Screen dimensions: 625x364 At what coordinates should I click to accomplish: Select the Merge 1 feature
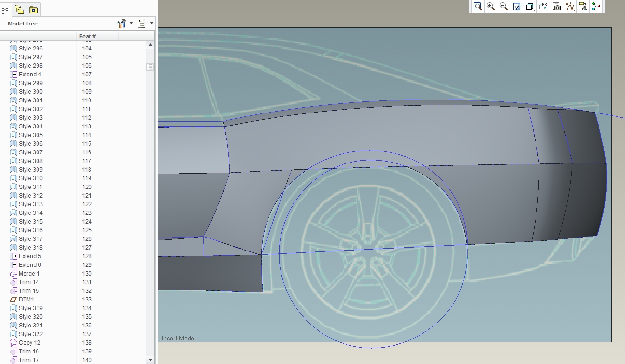(x=29, y=274)
